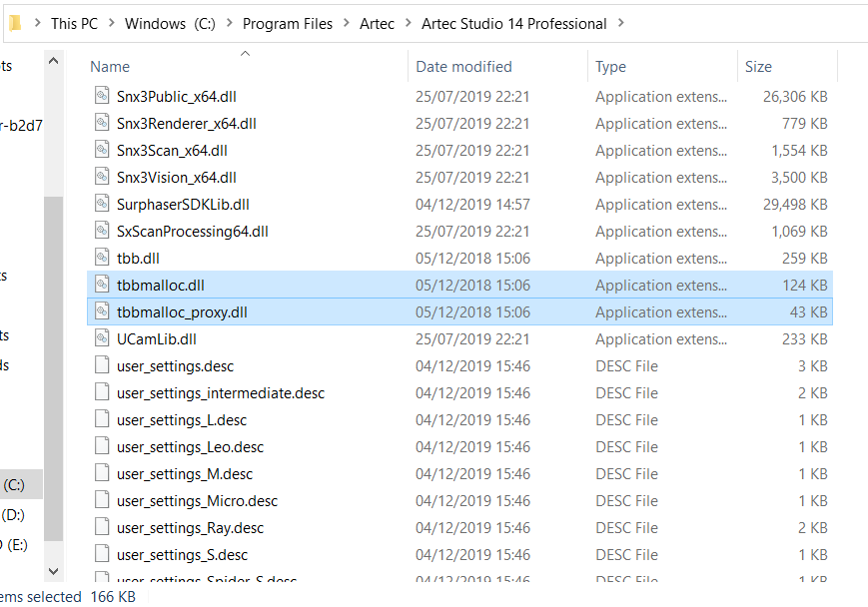This screenshot has height=607, width=868.
Task: Click the SurphaserSDKLib.dll file icon
Action: (102, 204)
